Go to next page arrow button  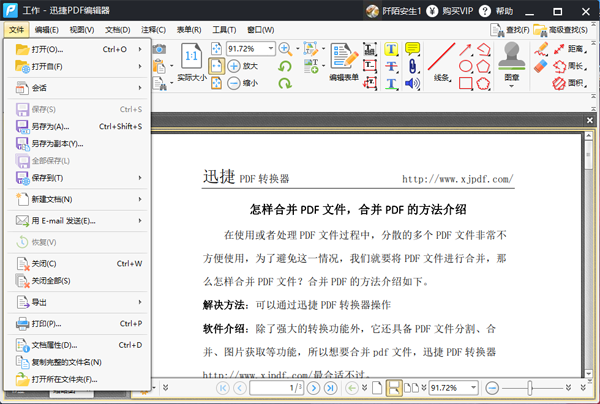(x=313, y=388)
